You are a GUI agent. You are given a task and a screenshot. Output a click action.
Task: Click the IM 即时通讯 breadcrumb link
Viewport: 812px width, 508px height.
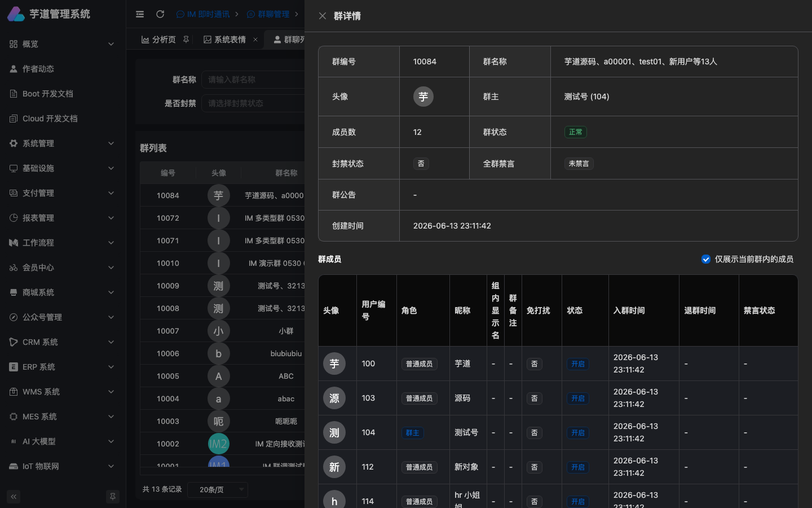point(203,14)
